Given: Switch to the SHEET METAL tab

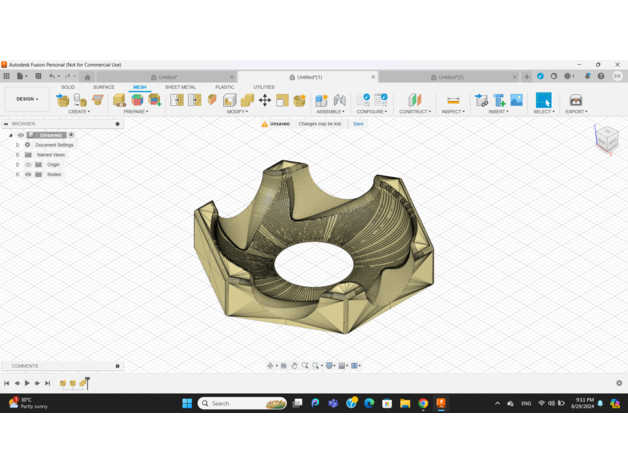Looking at the screenshot, I should (x=180, y=87).
